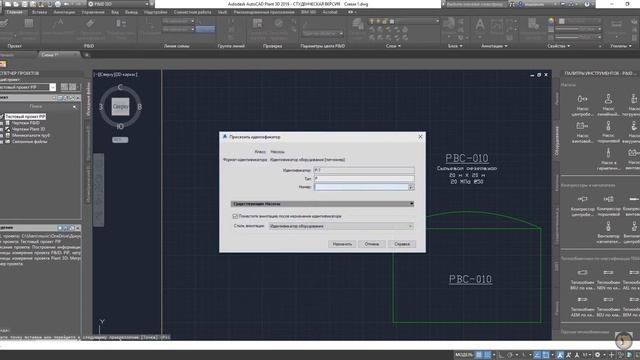
Task: Open the Вид ribbon tab
Action: tap(115, 12)
